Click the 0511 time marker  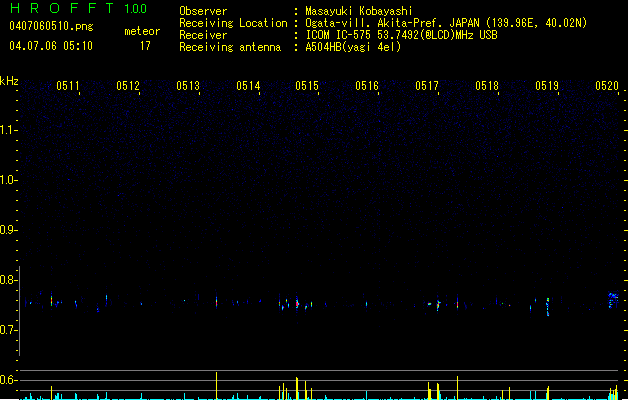pos(68,86)
